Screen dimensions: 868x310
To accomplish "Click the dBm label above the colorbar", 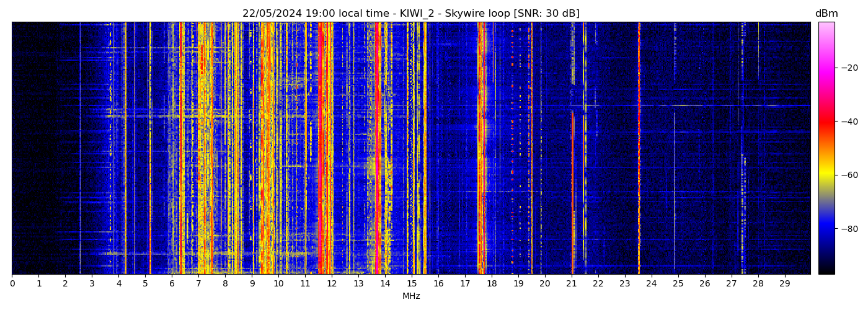I will [x=826, y=14].
